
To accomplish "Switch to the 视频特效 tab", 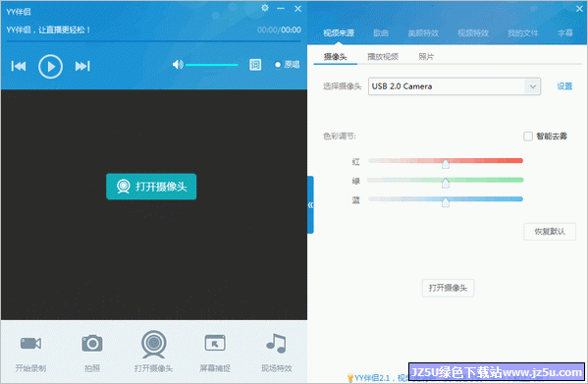I will click(x=473, y=33).
